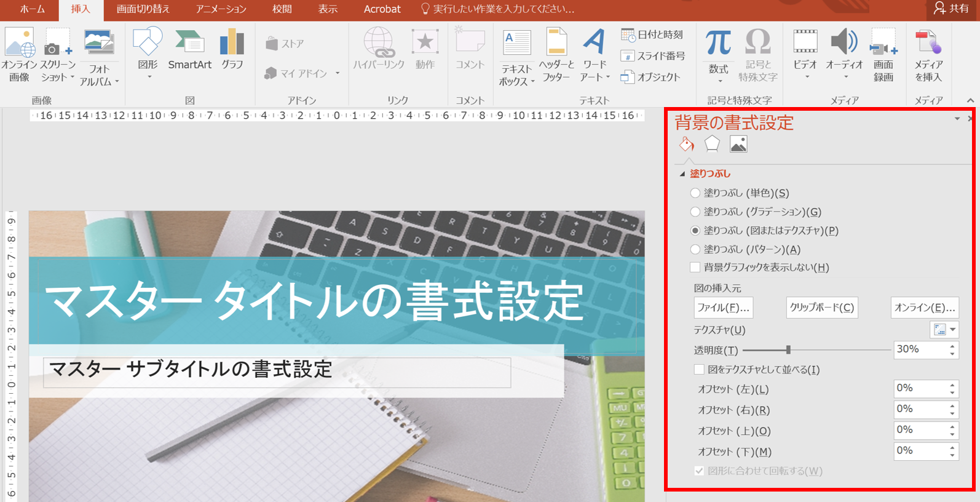Screen dimensions: 980x502
Task: Click the transparency 30% value field
Action: pos(920,349)
